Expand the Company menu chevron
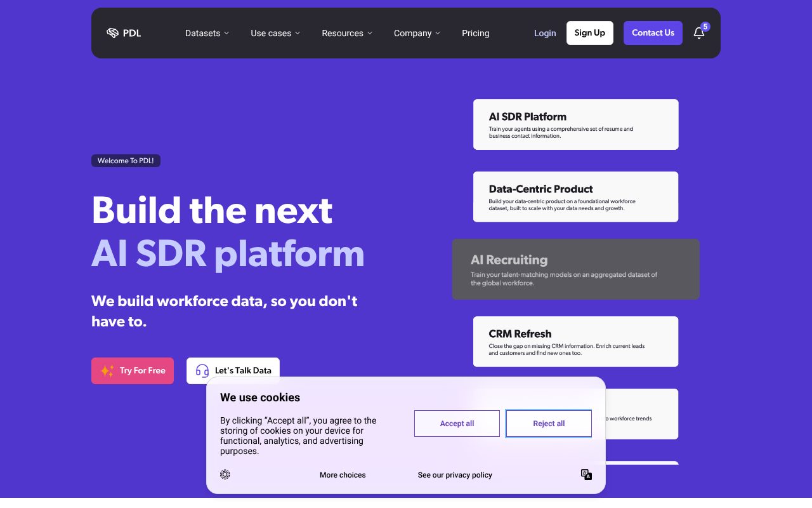This screenshot has width=812, height=508. pyautogui.click(x=438, y=33)
